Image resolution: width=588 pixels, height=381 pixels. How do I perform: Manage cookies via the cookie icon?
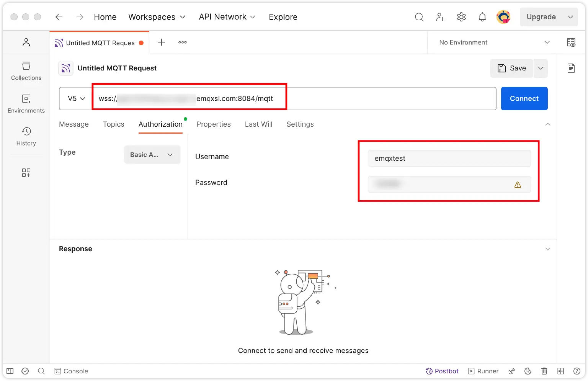pos(528,371)
